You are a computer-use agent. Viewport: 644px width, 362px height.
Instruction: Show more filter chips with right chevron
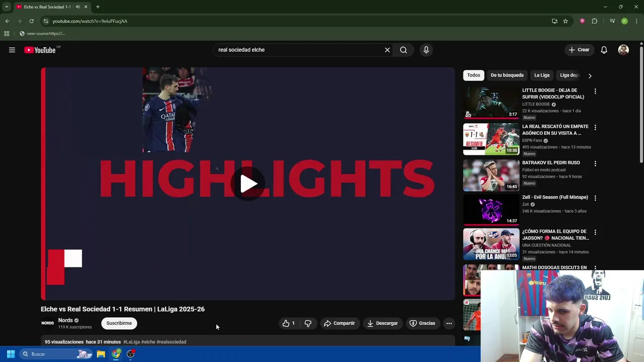point(590,76)
